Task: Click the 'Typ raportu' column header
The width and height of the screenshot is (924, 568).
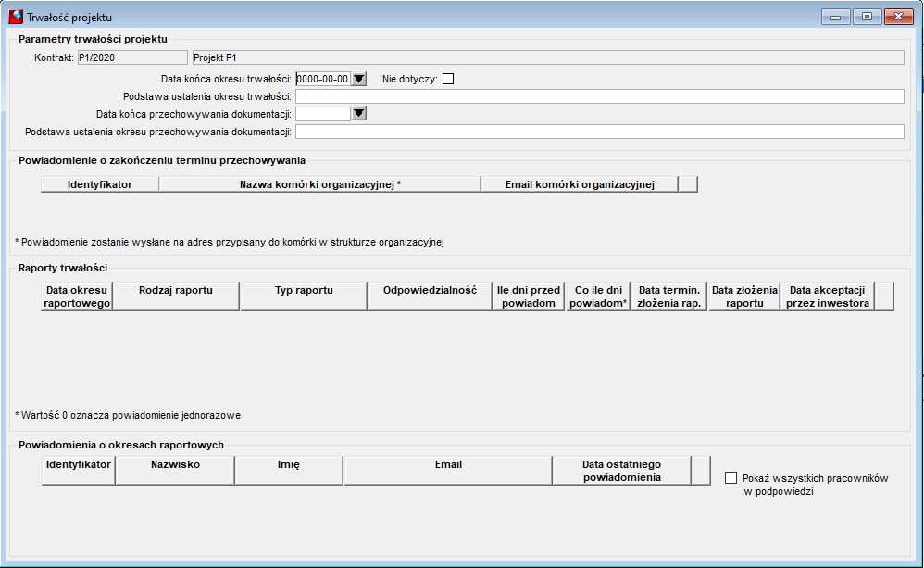Action: tap(304, 297)
